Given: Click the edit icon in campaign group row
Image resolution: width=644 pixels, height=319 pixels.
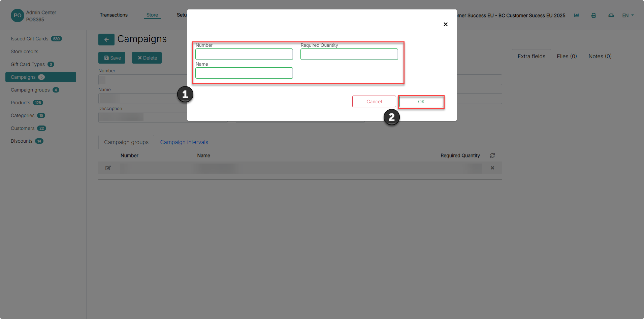Looking at the screenshot, I should pyautogui.click(x=108, y=168).
